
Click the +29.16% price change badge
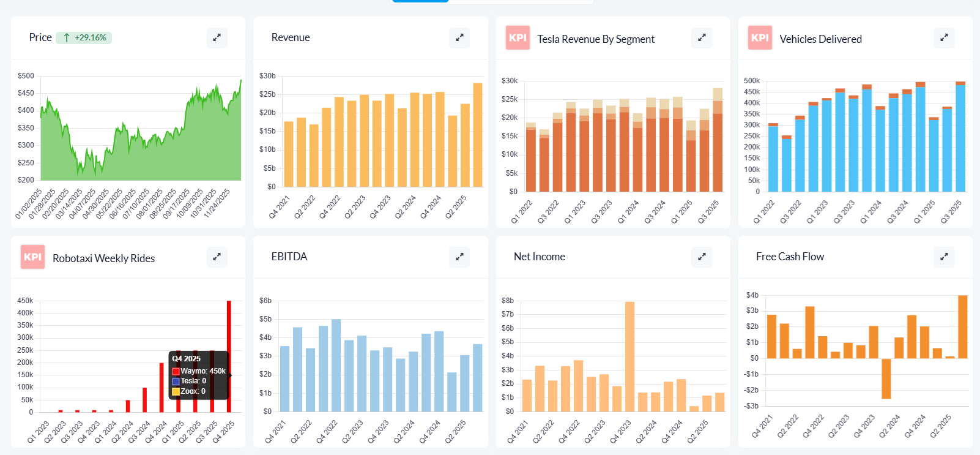(x=84, y=38)
